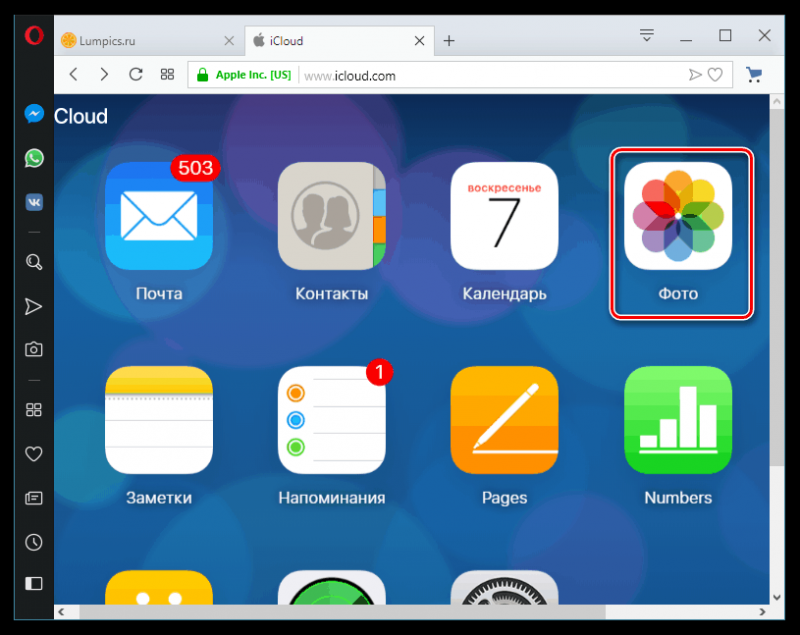Image resolution: width=800 pixels, height=635 pixels.
Task: Reload the iCloud page
Action: [136, 74]
